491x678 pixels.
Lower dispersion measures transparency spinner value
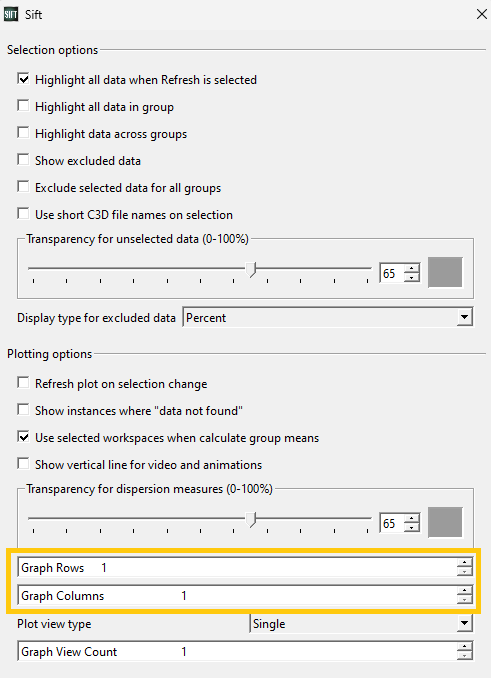tap(412, 528)
